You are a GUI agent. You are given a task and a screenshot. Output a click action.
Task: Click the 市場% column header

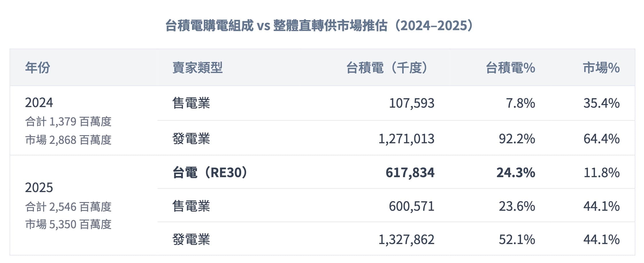tap(601, 68)
